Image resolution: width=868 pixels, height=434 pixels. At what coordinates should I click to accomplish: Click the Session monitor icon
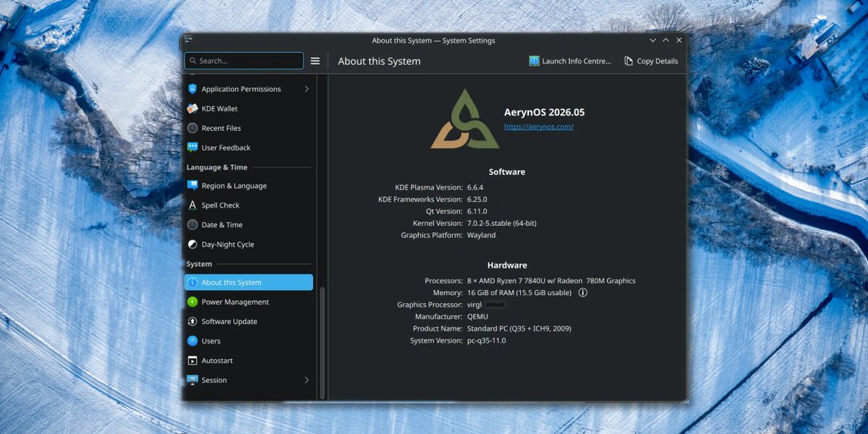192,380
